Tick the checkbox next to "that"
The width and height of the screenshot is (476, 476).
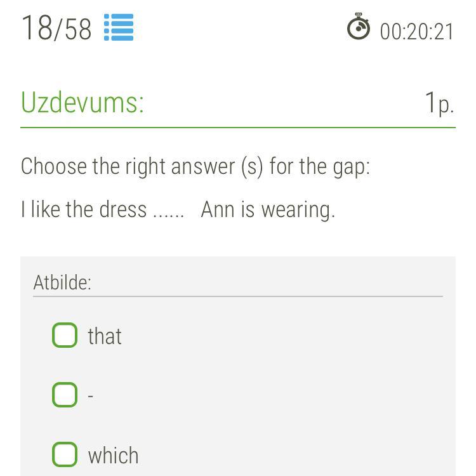[65, 335]
